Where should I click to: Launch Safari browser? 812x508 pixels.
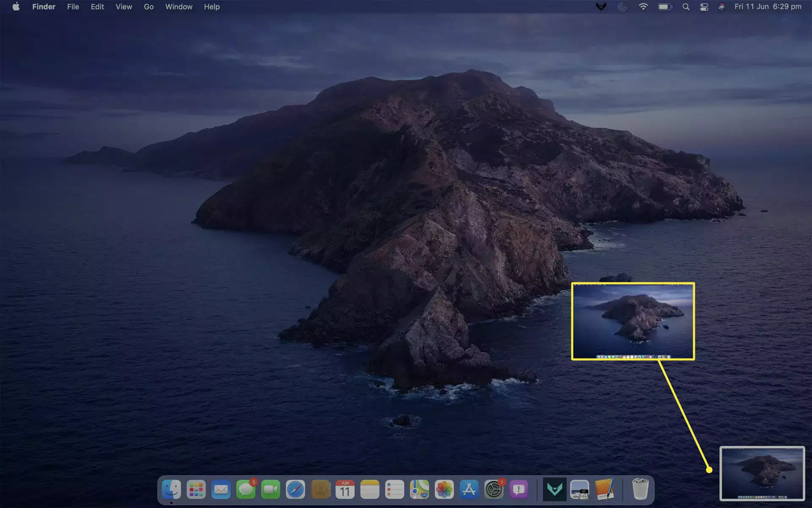296,490
